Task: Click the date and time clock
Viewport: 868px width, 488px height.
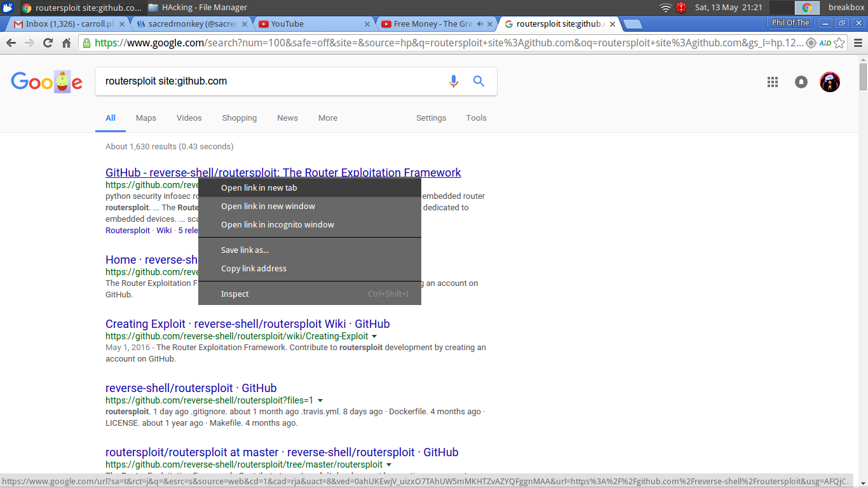Action: [x=728, y=8]
